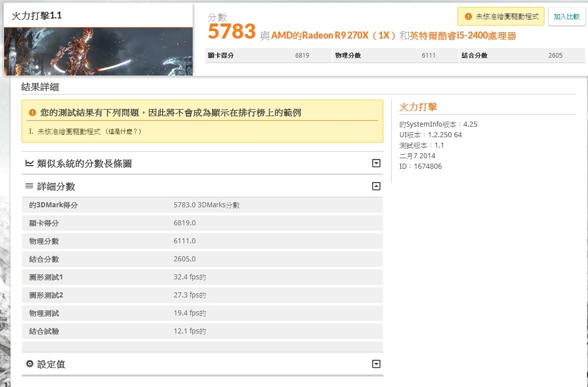Click the UI版本：1.2.250 64 line

click(x=430, y=135)
